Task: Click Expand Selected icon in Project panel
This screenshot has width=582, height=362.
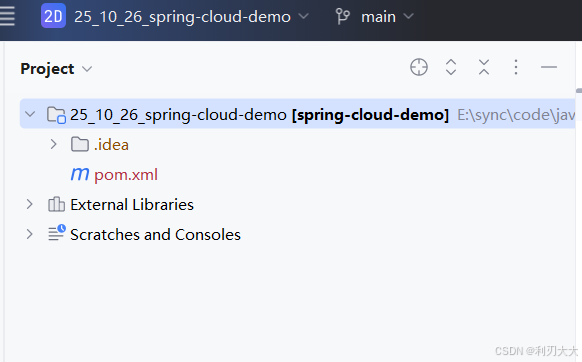Action: tap(451, 67)
